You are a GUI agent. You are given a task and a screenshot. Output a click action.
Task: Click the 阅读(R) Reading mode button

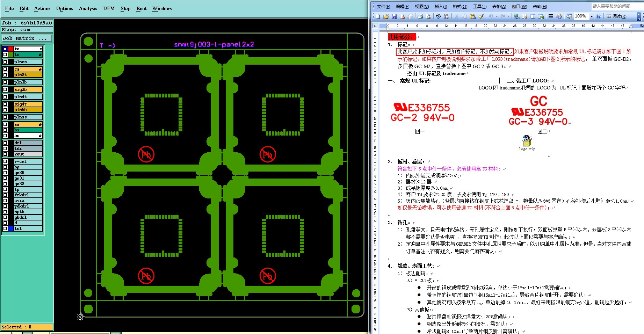[616, 16]
